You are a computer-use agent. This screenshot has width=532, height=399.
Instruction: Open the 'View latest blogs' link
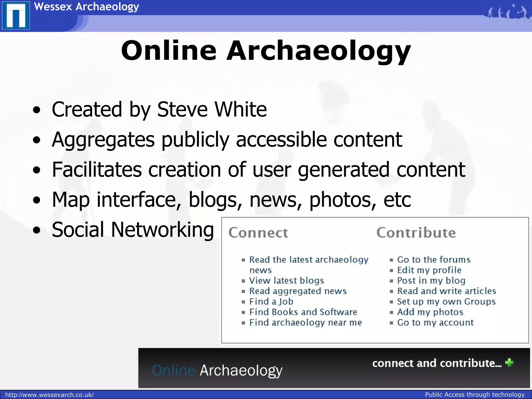click(287, 281)
